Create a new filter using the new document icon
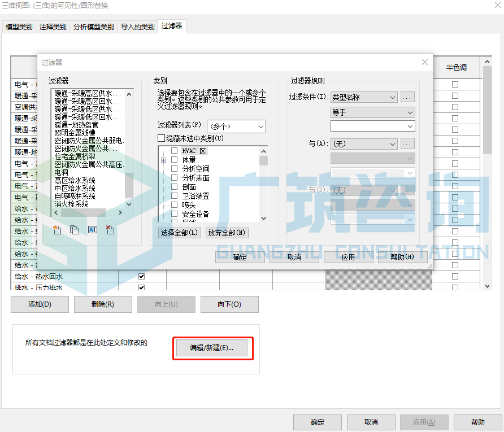Image resolution: width=504 pixels, height=432 pixels. [57, 230]
